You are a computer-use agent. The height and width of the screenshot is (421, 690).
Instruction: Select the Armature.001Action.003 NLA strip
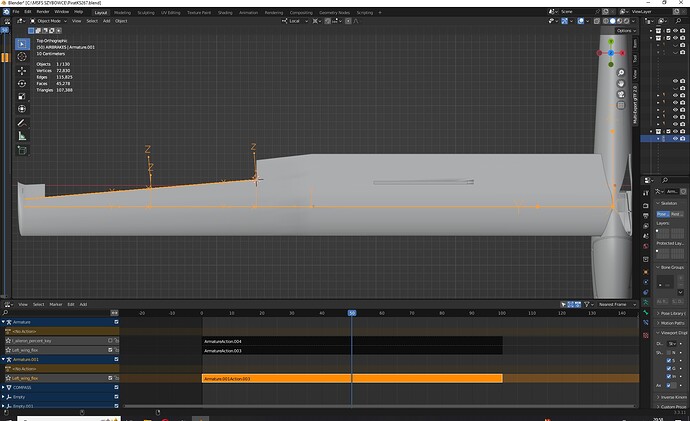pos(352,378)
